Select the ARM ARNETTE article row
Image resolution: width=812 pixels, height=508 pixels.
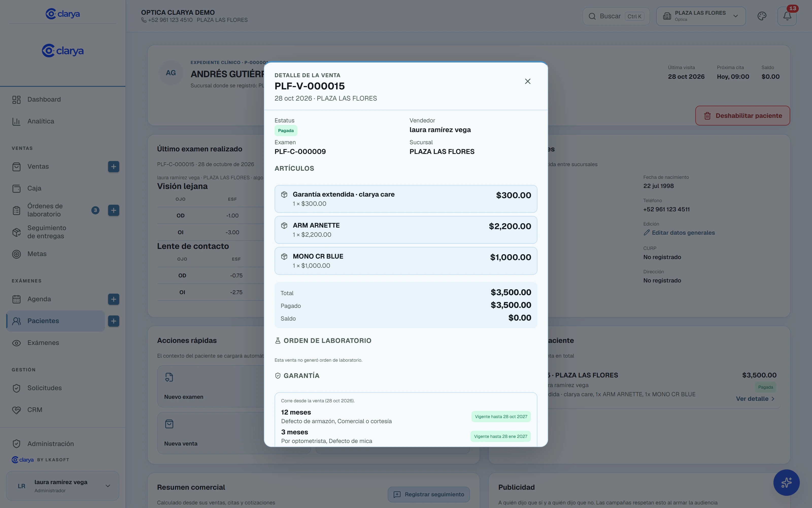pos(406,230)
